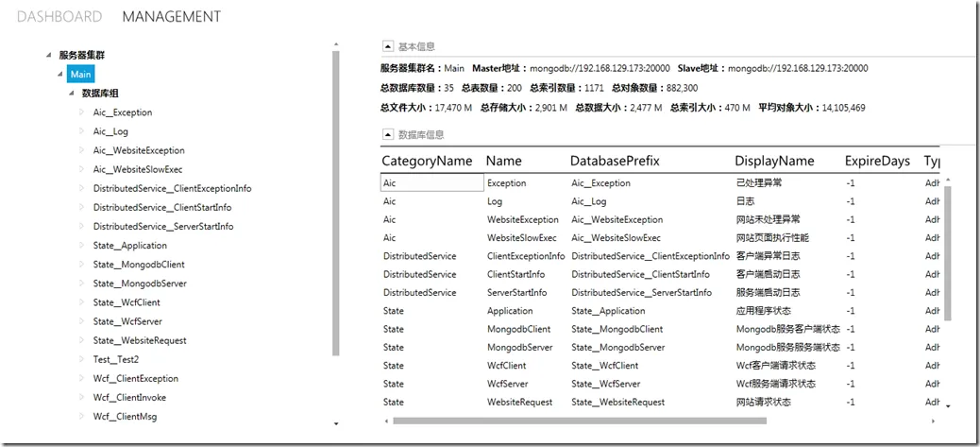The height and width of the screenshot is (447, 980).
Task: Collapse the 服务器集群 root node
Action: [49, 56]
